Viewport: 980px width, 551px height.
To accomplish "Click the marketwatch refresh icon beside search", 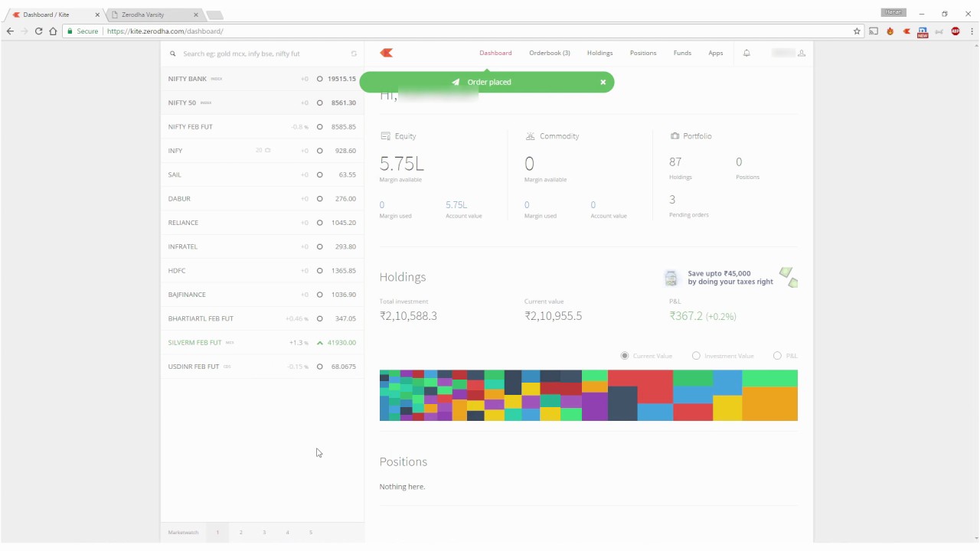I will click(x=354, y=54).
